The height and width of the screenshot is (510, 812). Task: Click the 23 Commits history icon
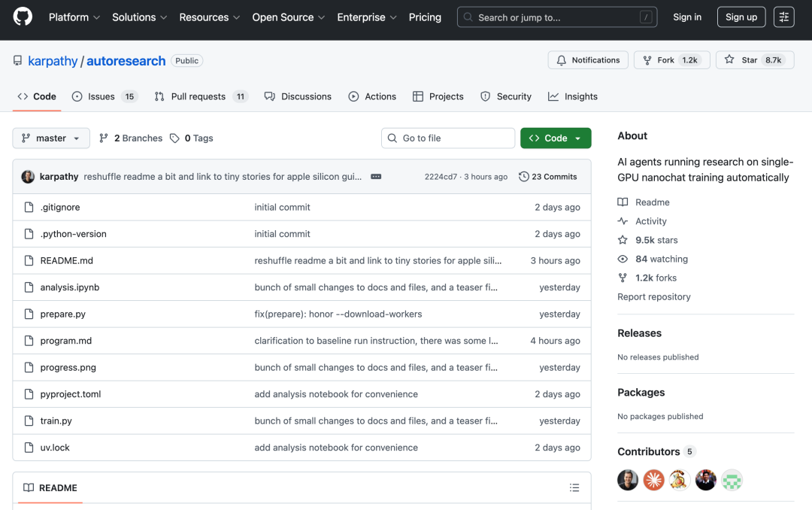pos(524,177)
